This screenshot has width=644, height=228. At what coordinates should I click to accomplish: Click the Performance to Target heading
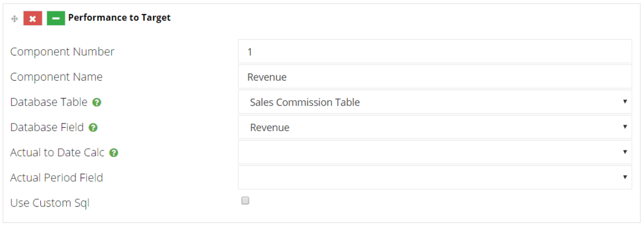119,18
